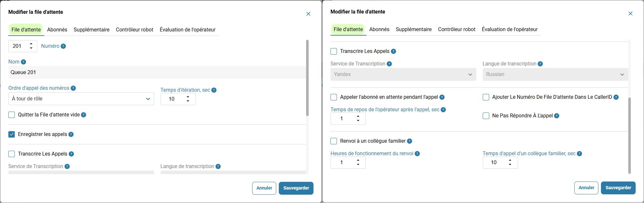The height and width of the screenshot is (203, 644).
Task: Click Annuler button in right dialog
Action: 586,188
